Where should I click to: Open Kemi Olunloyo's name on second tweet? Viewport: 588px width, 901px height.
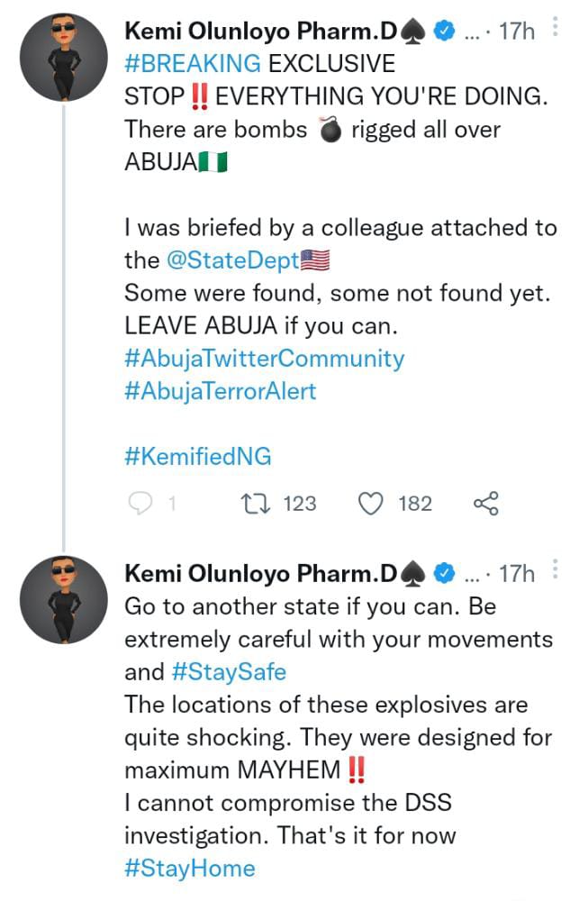pos(261,573)
